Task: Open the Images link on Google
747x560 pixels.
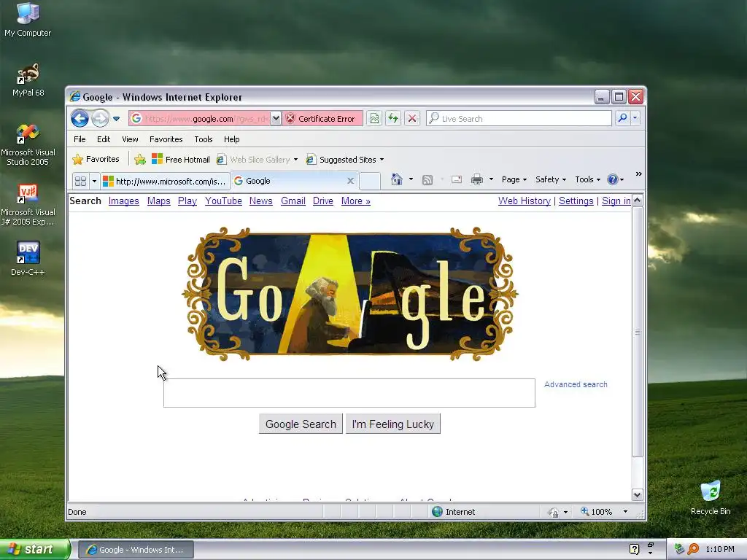Action: (x=124, y=201)
